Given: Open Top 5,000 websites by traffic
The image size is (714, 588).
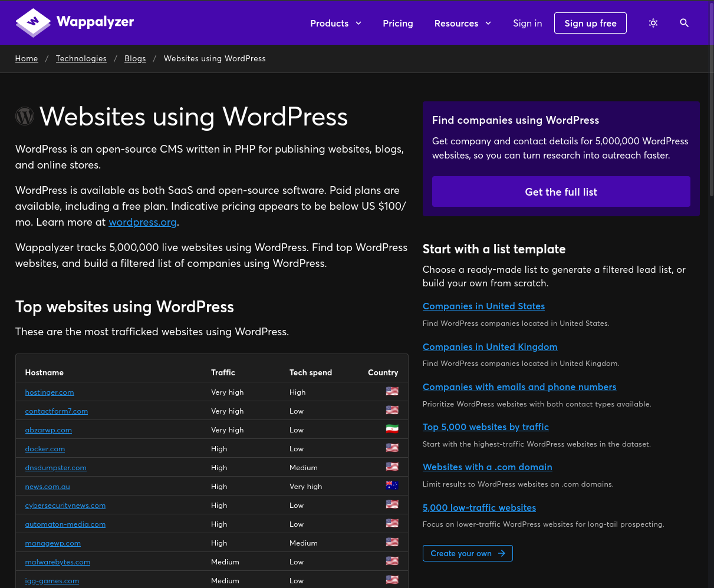Looking at the screenshot, I should [486, 427].
